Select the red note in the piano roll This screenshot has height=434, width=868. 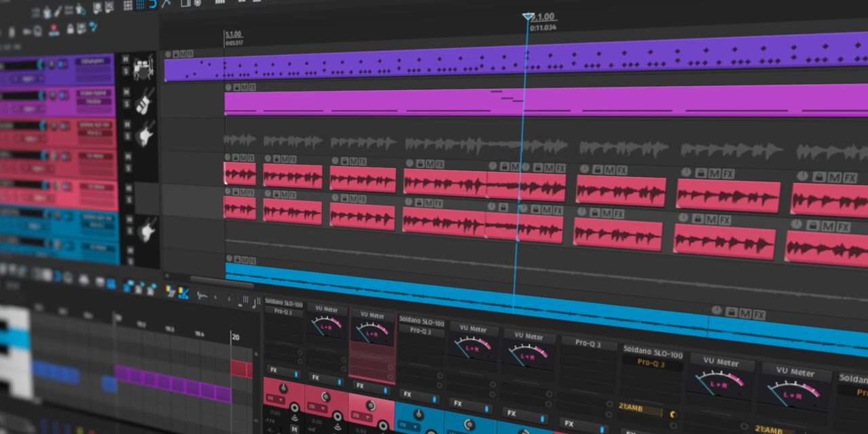[x=241, y=369]
